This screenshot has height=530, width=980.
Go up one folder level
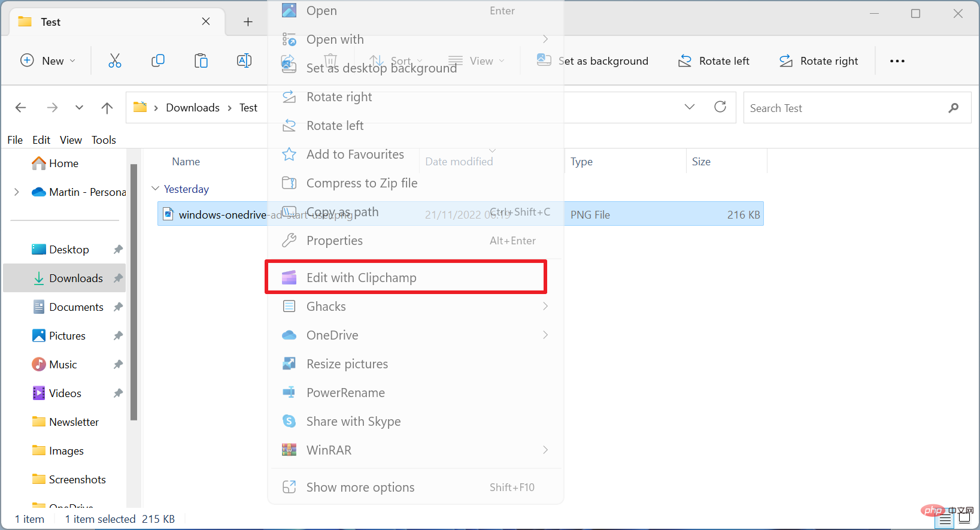[x=107, y=108]
